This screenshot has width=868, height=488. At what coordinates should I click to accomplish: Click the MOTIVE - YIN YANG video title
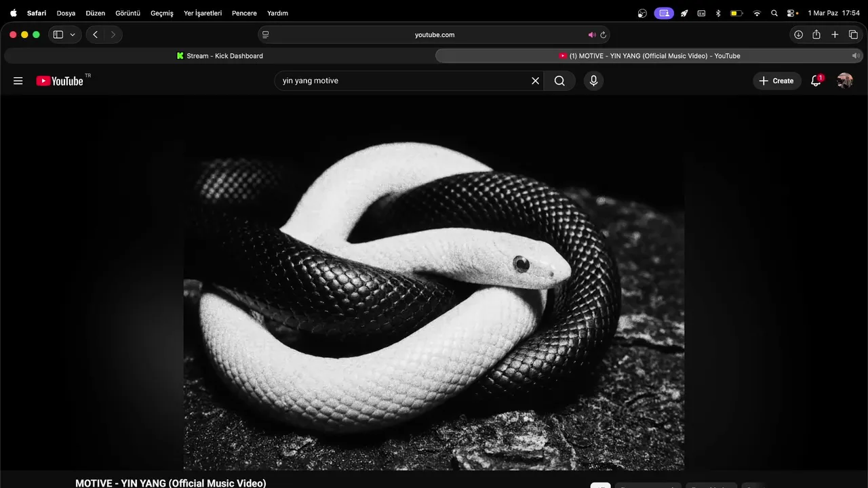point(171,483)
